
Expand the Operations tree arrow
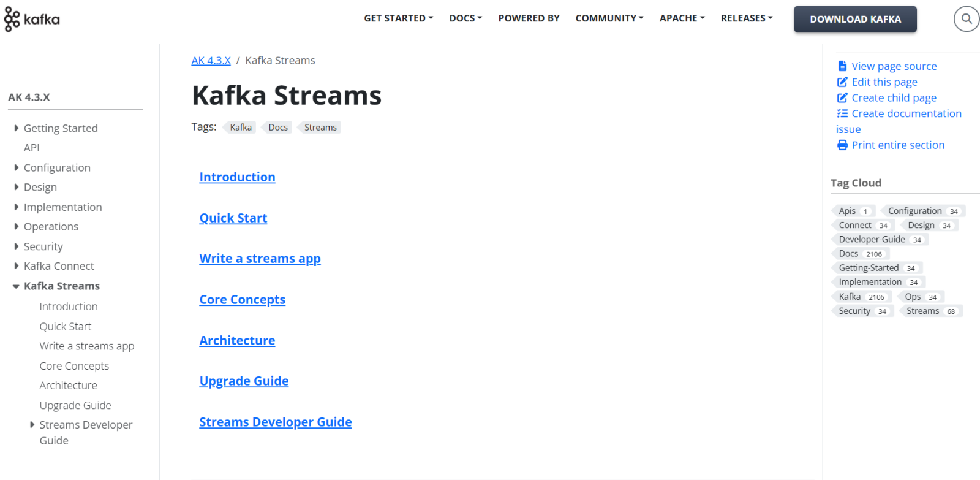[17, 227]
